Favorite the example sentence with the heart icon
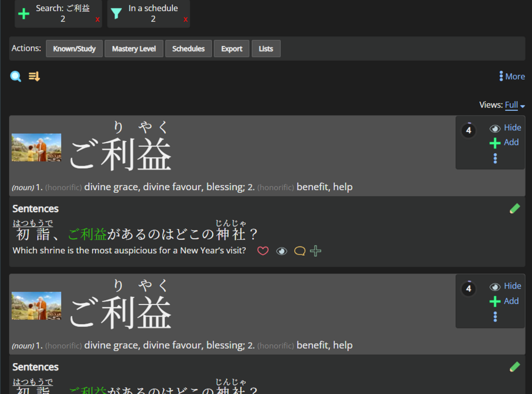Image resolution: width=532 pixels, height=394 pixels. tap(263, 250)
